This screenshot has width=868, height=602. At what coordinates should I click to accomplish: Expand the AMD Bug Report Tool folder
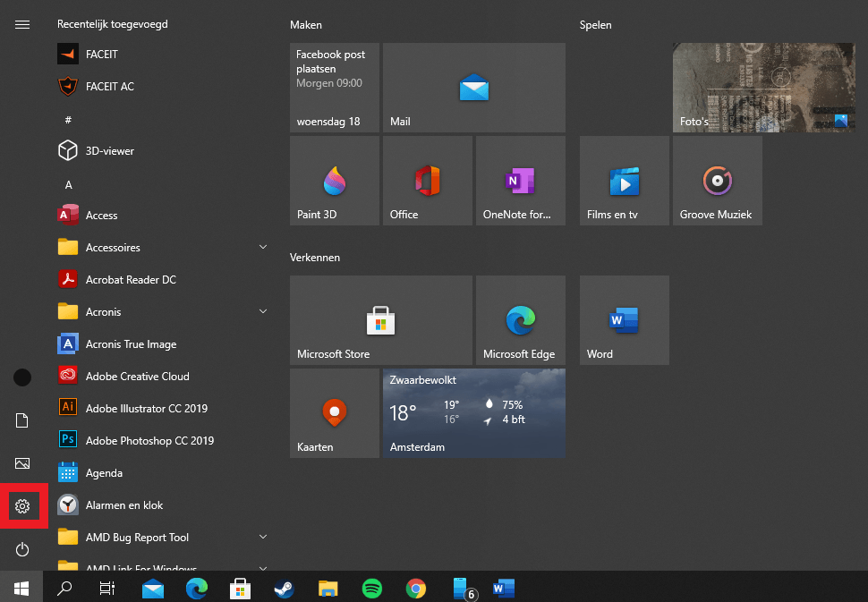[x=163, y=538]
